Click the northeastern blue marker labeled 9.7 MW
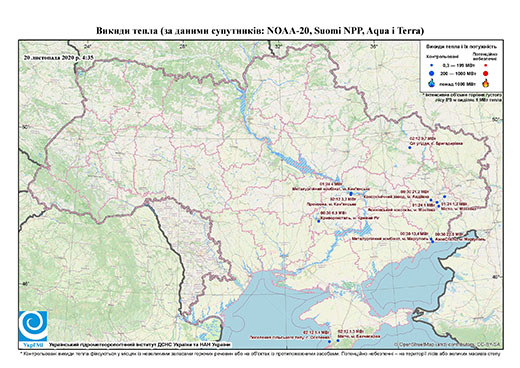The height and width of the screenshot is (368, 520). click(x=410, y=147)
